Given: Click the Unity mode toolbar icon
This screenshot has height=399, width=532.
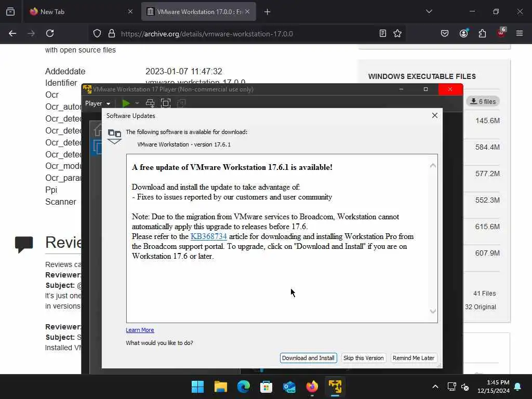Looking at the screenshot, I should pos(181,103).
